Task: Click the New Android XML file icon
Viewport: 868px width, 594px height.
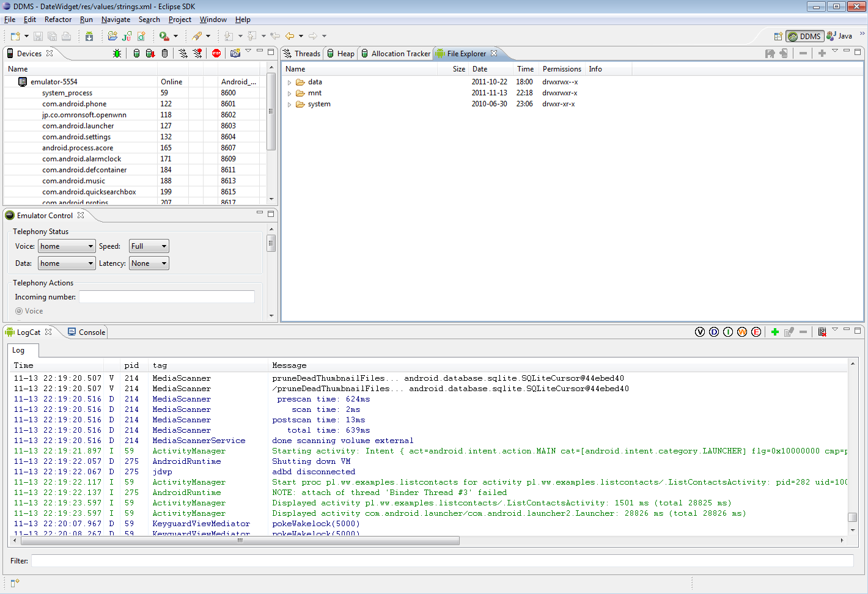Action: (x=141, y=36)
